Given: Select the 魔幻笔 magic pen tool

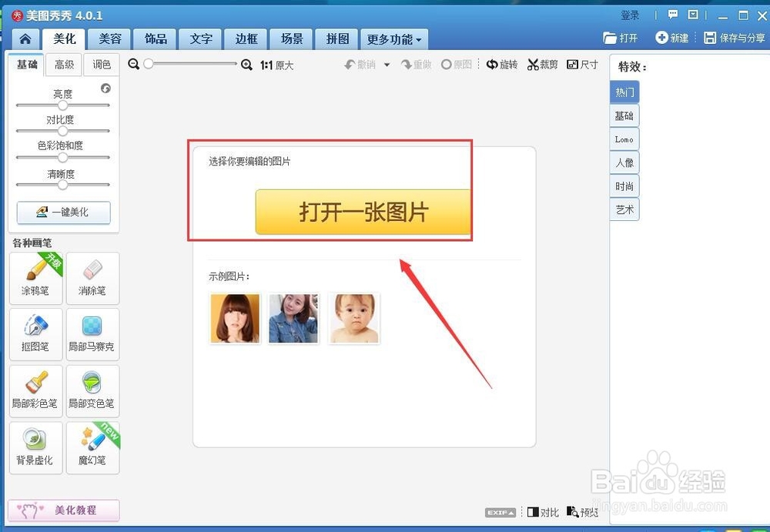Looking at the screenshot, I should click(92, 447).
